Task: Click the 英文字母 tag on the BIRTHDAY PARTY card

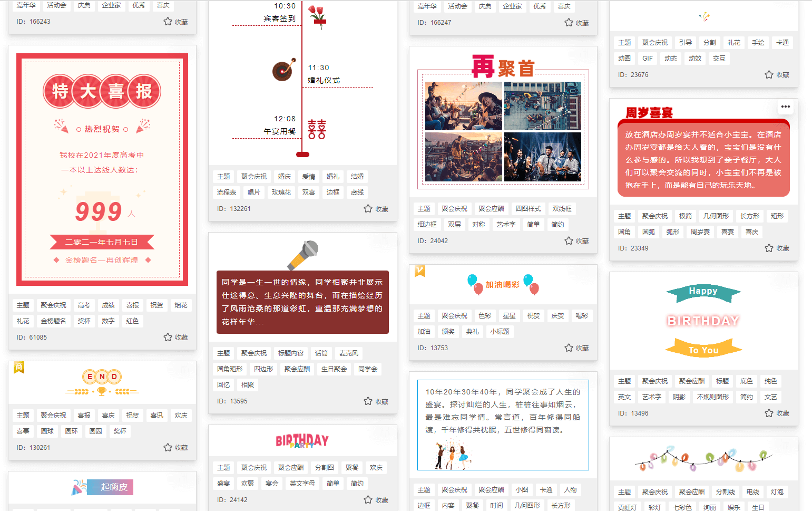Action: click(x=302, y=483)
